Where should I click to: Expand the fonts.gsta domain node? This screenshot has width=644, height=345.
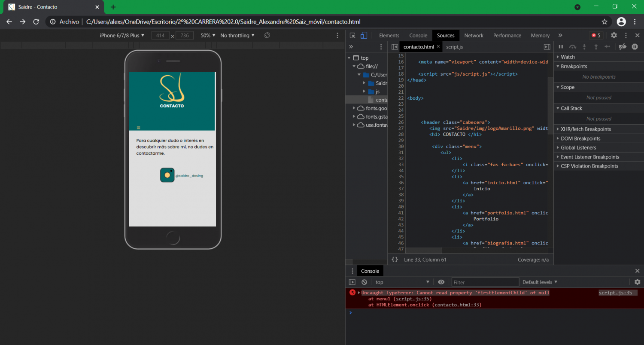(x=354, y=116)
